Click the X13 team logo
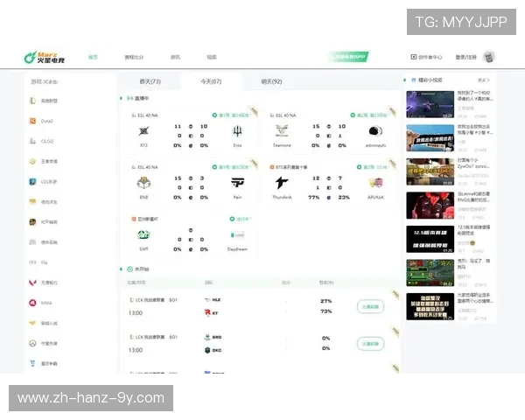525x420 pixels. point(143,131)
